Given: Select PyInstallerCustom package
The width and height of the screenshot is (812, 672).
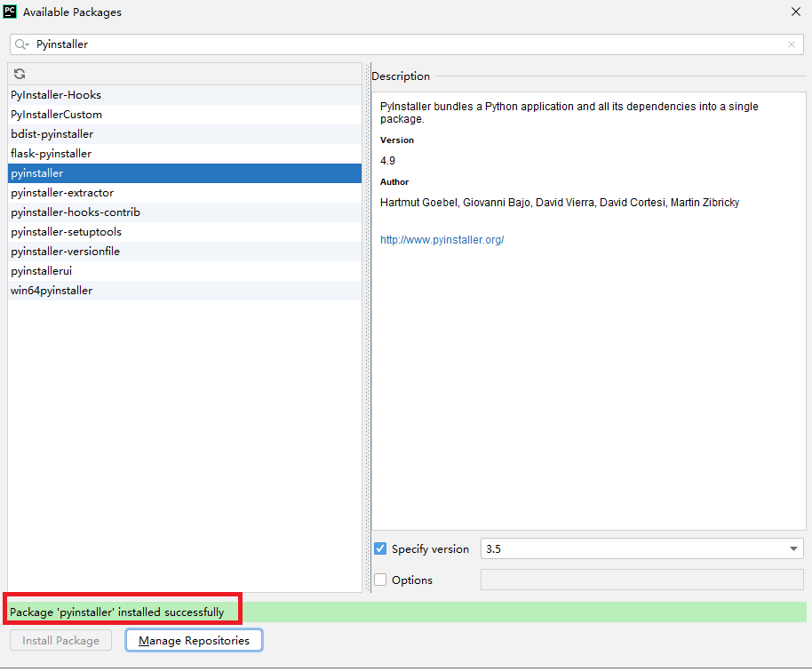Looking at the screenshot, I should (185, 115).
